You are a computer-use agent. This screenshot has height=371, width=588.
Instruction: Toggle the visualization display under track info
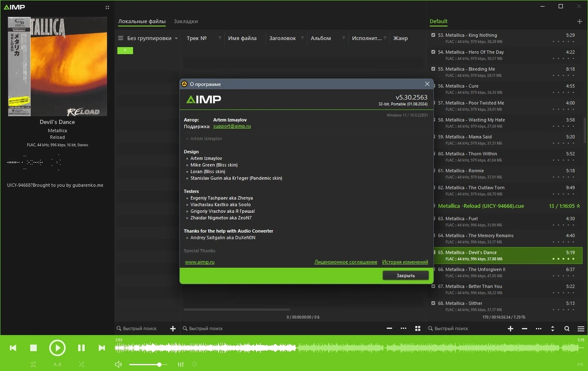coord(34,162)
